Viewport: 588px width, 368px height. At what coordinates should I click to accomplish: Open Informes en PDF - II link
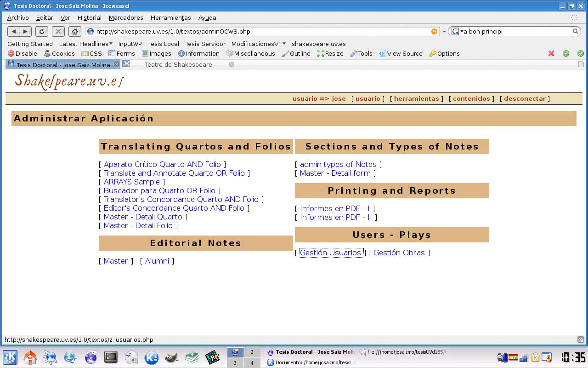click(x=336, y=217)
